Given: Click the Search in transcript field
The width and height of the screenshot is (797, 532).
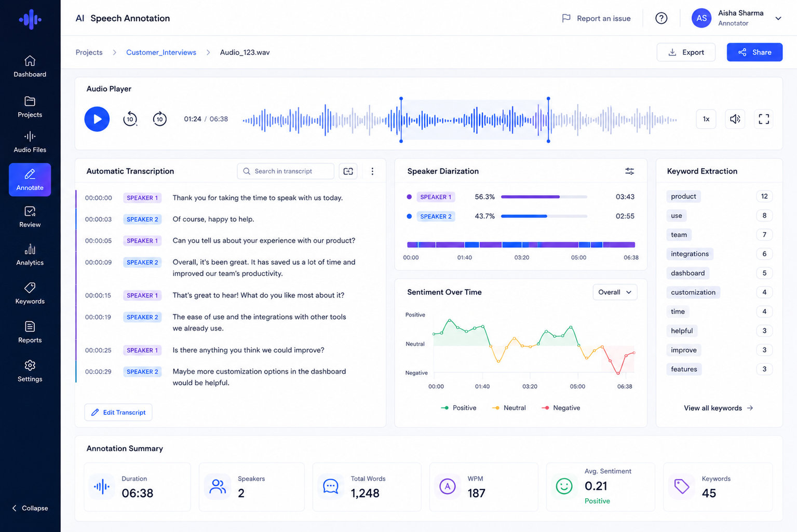Looking at the screenshot, I should tap(286, 171).
